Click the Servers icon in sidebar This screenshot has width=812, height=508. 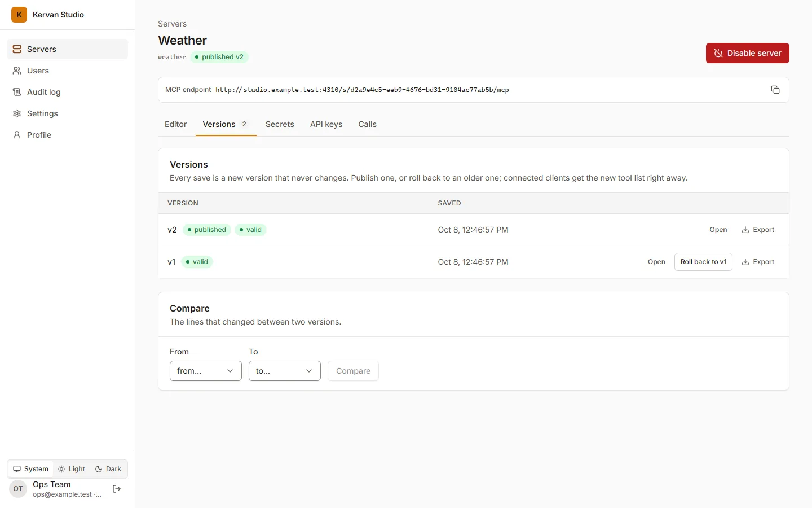pyautogui.click(x=17, y=49)
